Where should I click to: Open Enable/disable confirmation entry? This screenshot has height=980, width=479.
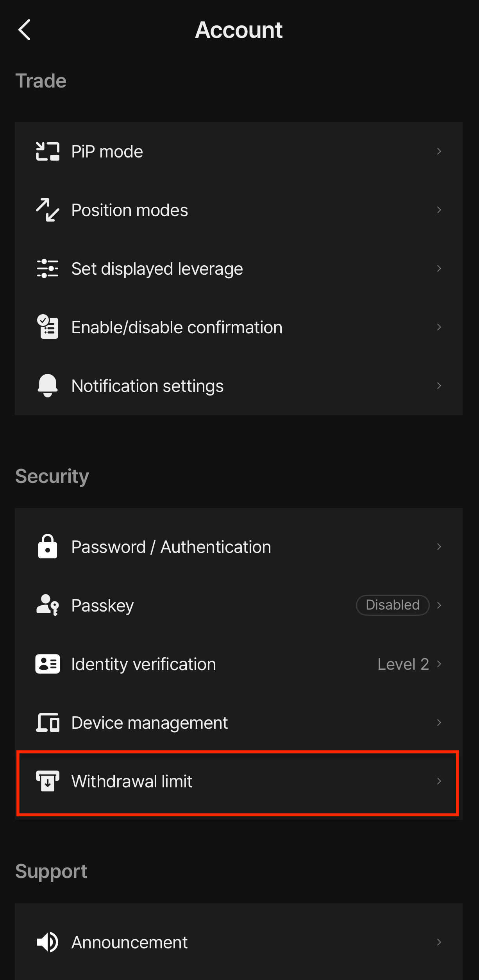(x=239, y=327)
